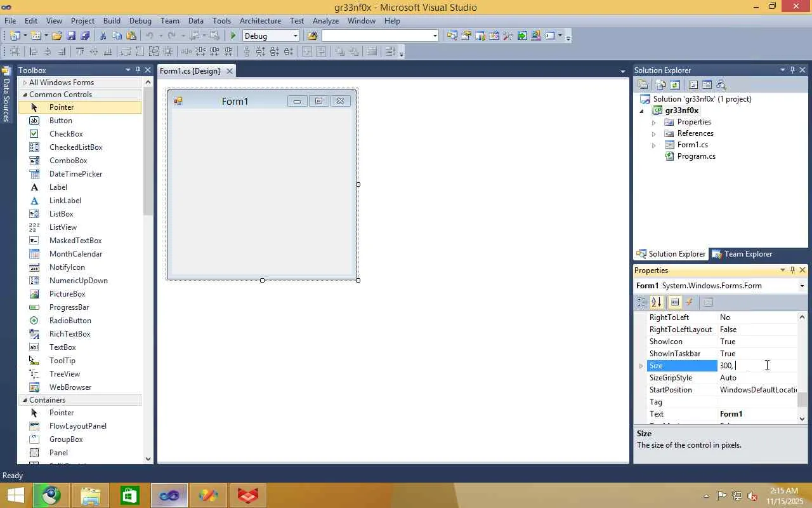Screen dimensions: 812x508
Task: Click View Code icon in Solution Explorer
Action: [x=693, y=84]
